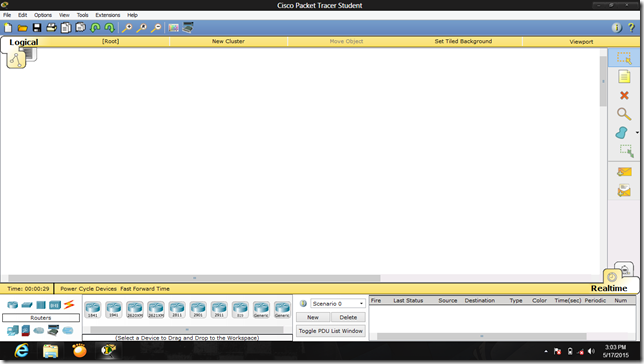Viewport: 644px width, 364px height.
Task: Open the Edit menu
Action: point(23,15)
